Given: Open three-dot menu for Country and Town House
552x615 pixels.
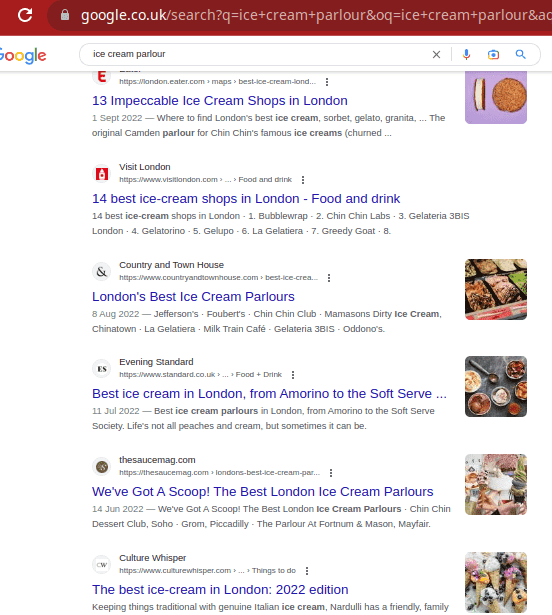Looking at the screenshot, I should click(329, 278).
